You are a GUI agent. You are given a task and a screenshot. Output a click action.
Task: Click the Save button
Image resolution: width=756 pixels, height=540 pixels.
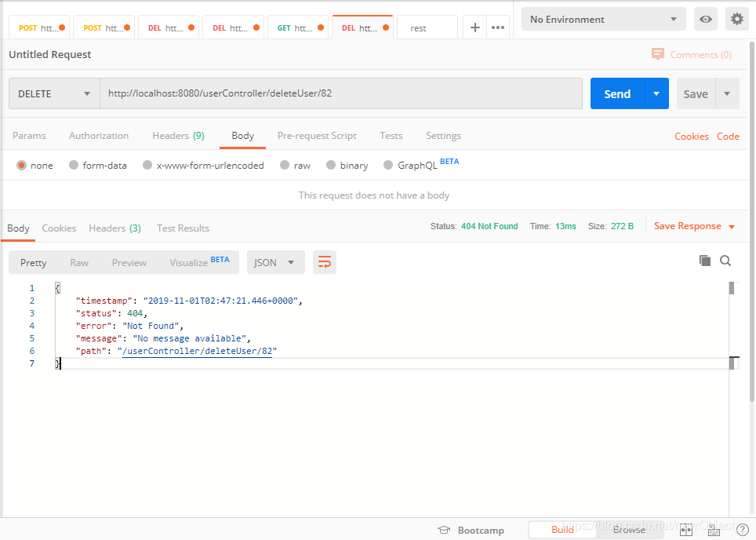(696, 93)
